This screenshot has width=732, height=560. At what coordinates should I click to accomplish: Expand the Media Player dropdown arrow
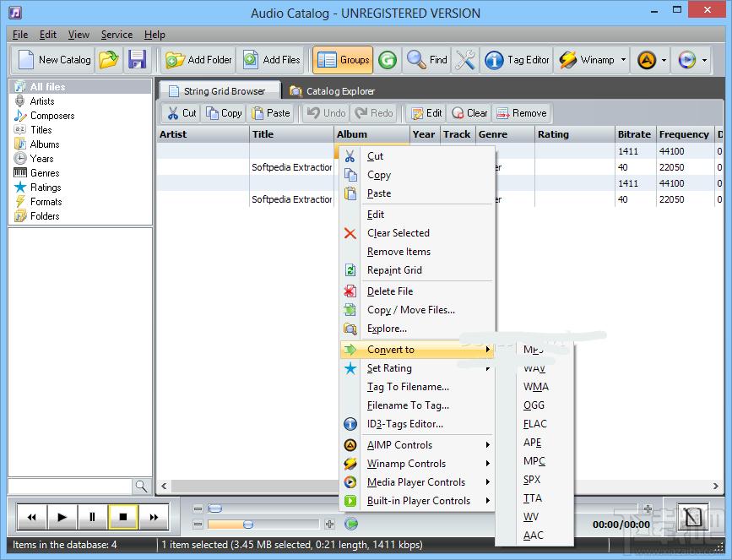[x=704, y=60]
